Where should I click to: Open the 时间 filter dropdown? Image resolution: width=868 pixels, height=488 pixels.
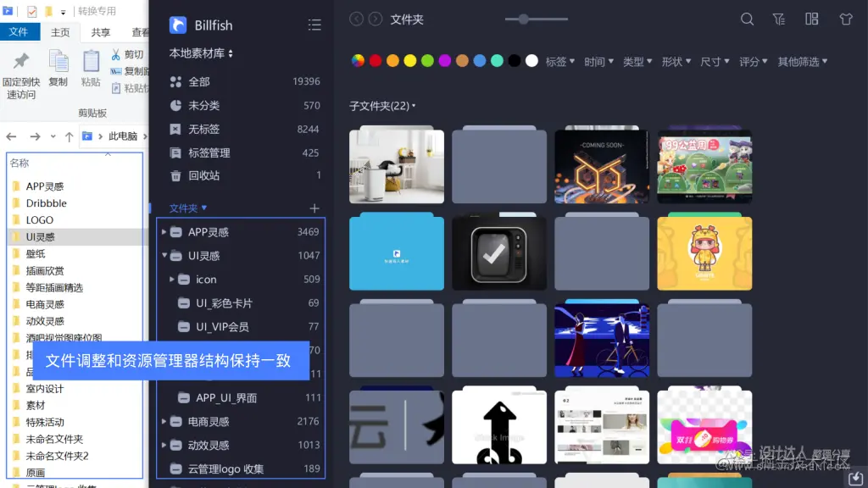click(598, 61)
